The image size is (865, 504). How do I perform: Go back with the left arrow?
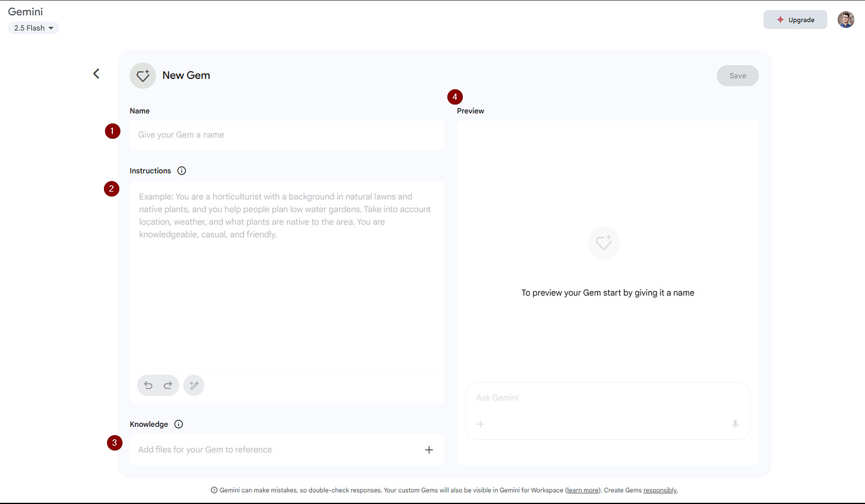click(x=96, y=74)
